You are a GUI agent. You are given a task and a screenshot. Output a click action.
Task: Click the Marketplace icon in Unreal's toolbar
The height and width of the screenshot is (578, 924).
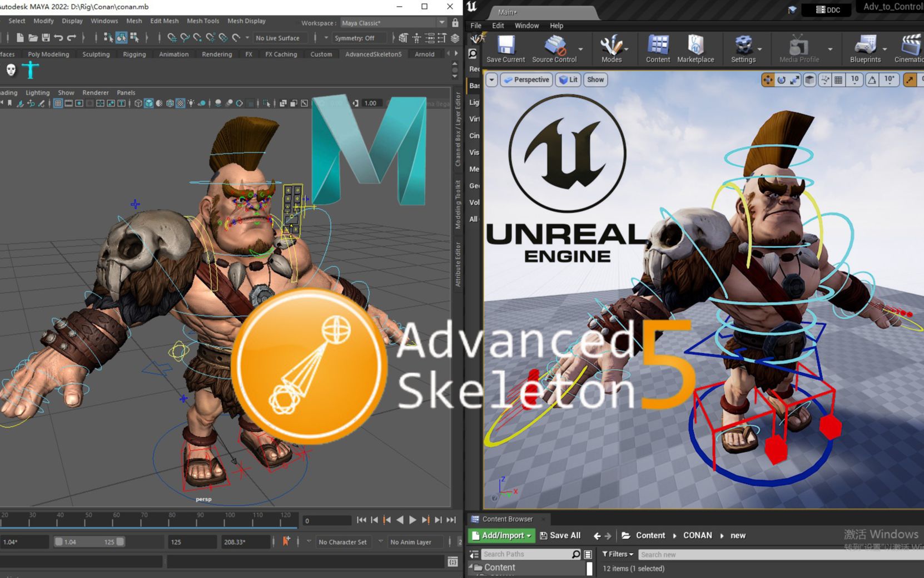point(696,45)
